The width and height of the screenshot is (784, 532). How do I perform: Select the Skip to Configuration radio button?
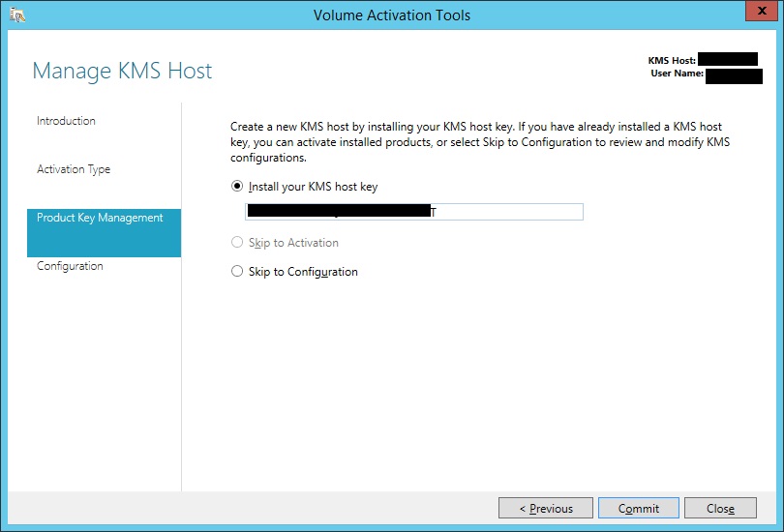[237, 271]
